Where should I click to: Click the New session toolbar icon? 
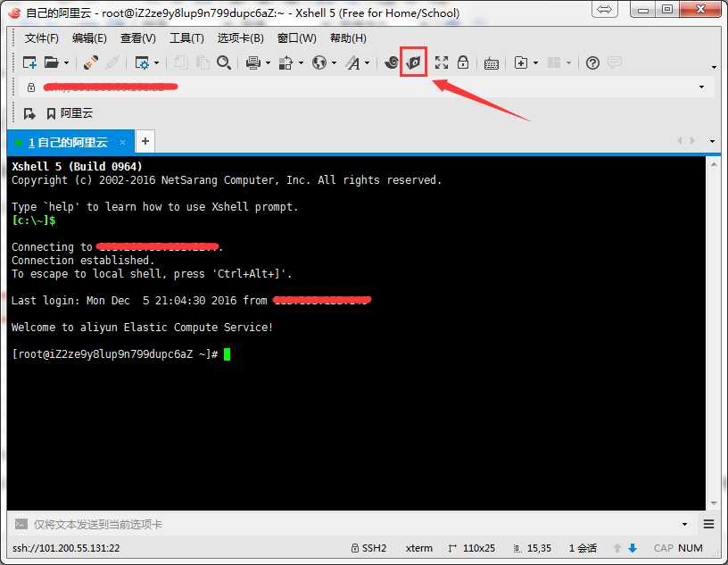tap(29, 62)
